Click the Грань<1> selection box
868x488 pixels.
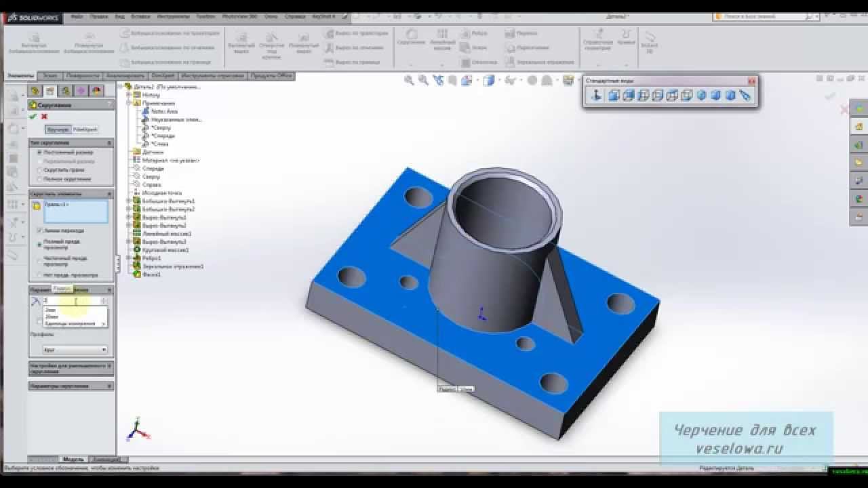coord(75,211)
